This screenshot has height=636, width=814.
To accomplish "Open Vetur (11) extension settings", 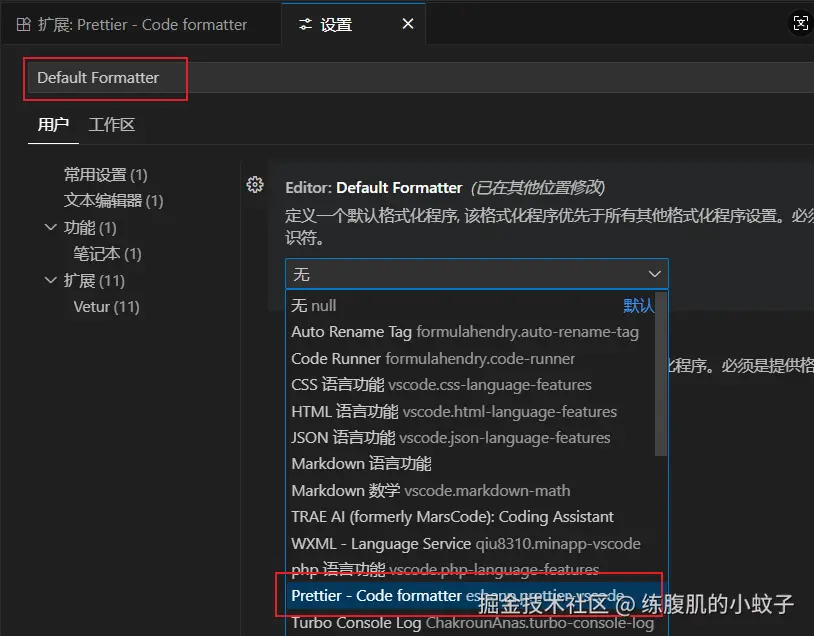I will pyautogui.click(x=106, y=307).
